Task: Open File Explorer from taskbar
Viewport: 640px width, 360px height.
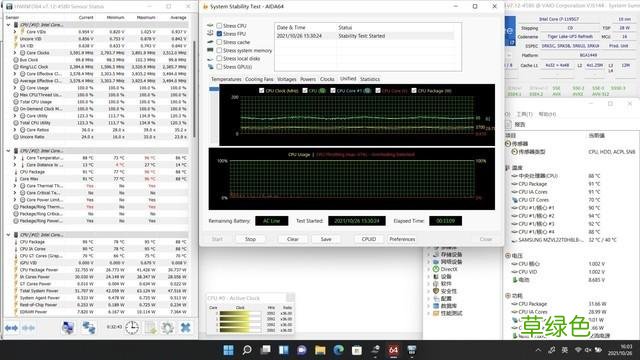Action: 320,350
